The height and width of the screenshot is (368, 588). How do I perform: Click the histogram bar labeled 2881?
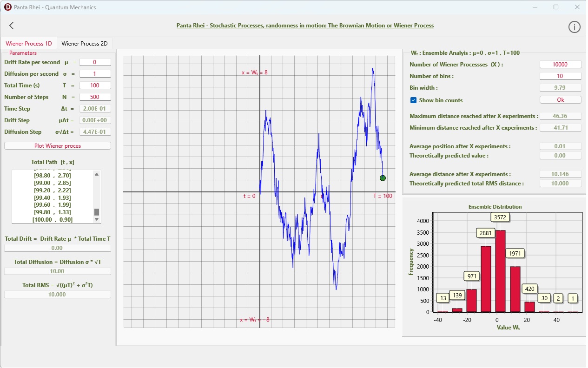pyautogui.click(x=486, y=279)
